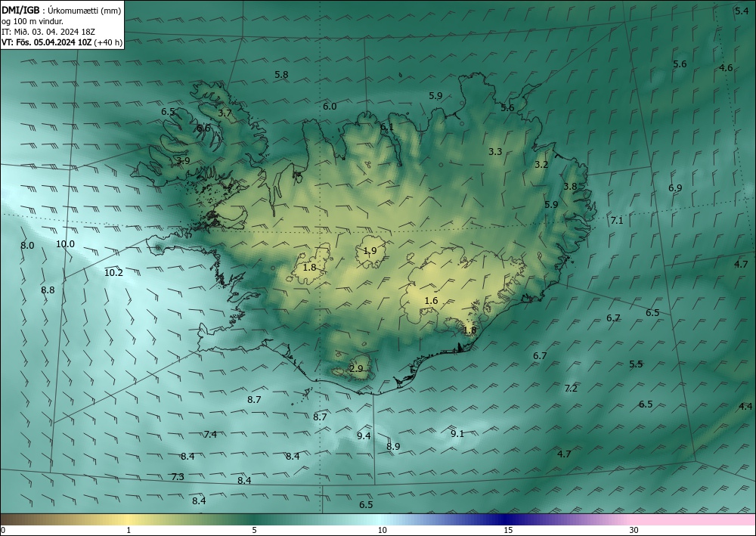The height and width of the screenshot is (536, 756).
Task: Click the 2.9 value on Mýrdalsjökull
Action: pos(356,369)
